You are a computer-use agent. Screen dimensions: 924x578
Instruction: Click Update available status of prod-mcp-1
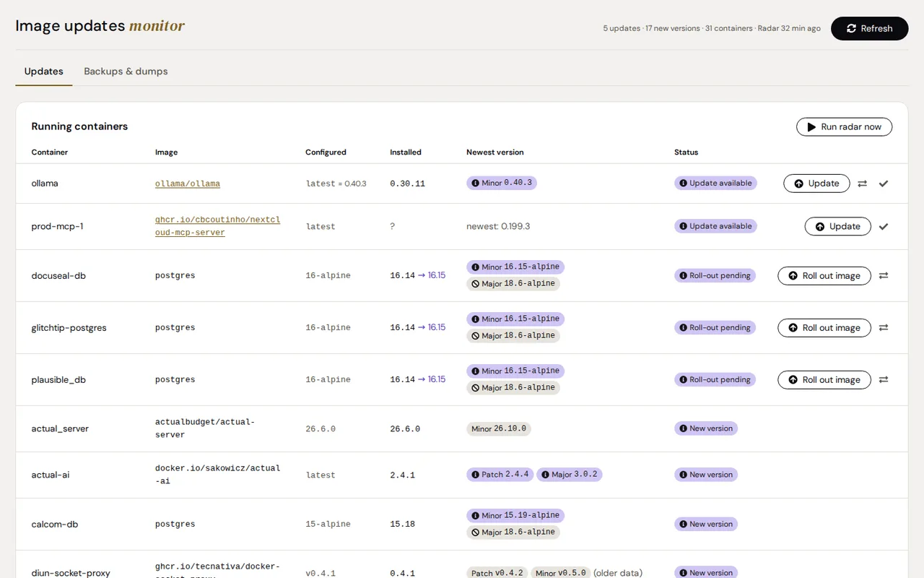click(x=715, y=226)
